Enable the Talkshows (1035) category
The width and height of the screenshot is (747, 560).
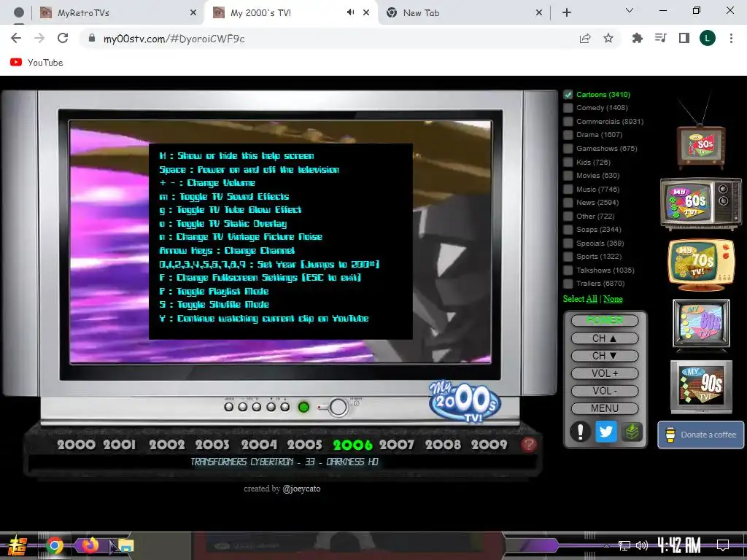click(568, 270)
